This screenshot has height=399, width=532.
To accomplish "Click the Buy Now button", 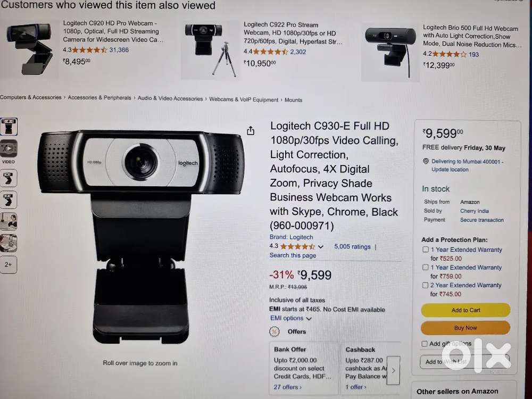I will tap(465, 328).
